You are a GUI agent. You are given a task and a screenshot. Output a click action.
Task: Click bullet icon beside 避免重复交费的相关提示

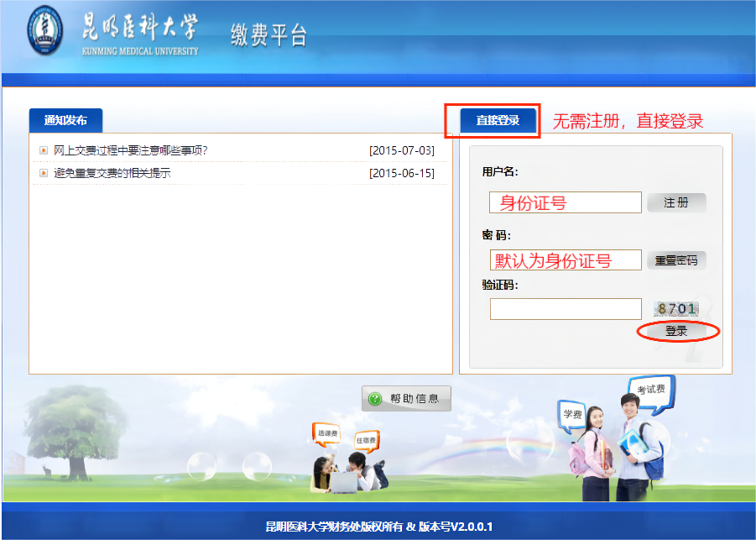point(44,173)
